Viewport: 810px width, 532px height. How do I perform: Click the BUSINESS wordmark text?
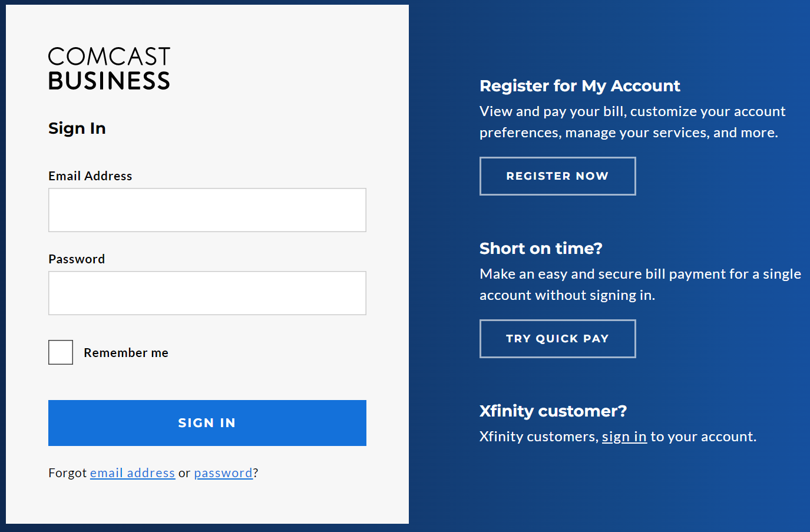109,81
